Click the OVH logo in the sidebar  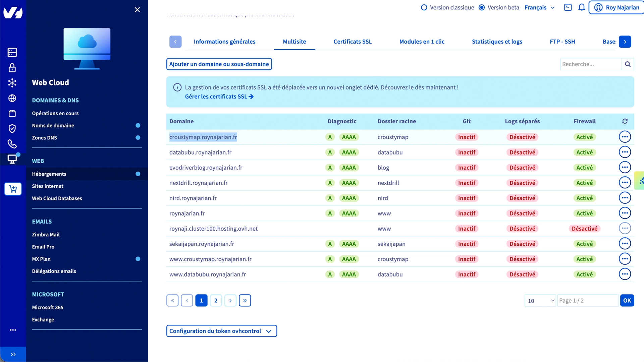click(x=13, y=12)
